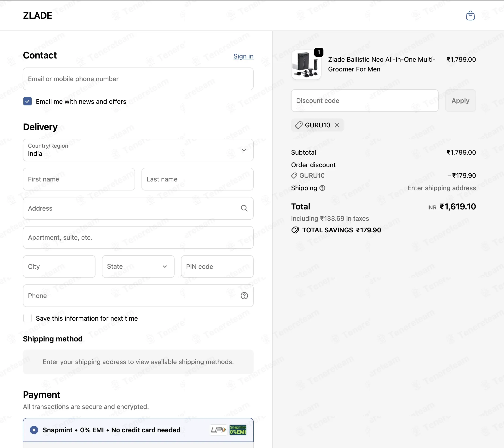This screenshot has height=448, width=504.
Task: Click the tag icon in the GURU10 chip
Action: (299, 125)
